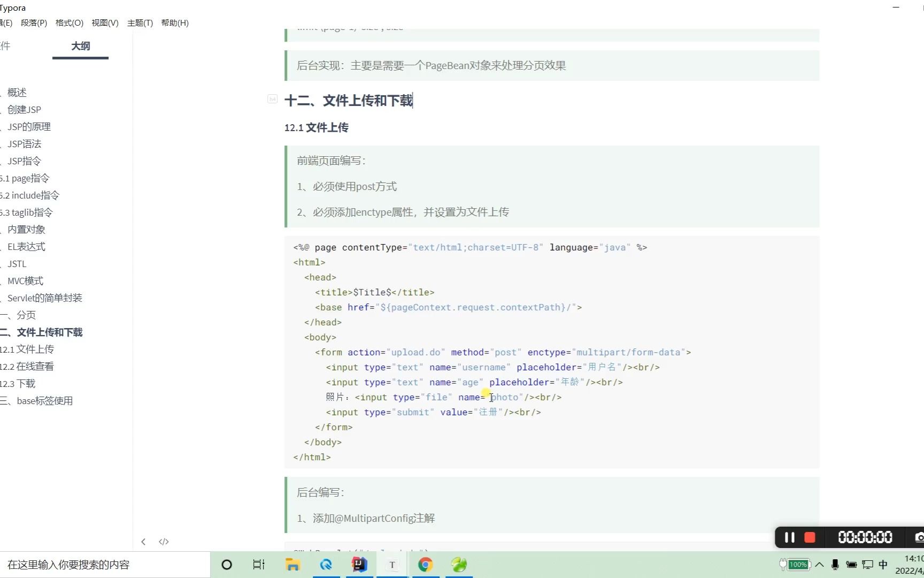Open File Explorer from the taskbar
The image size is (924, 578).
tap(292, 565)
